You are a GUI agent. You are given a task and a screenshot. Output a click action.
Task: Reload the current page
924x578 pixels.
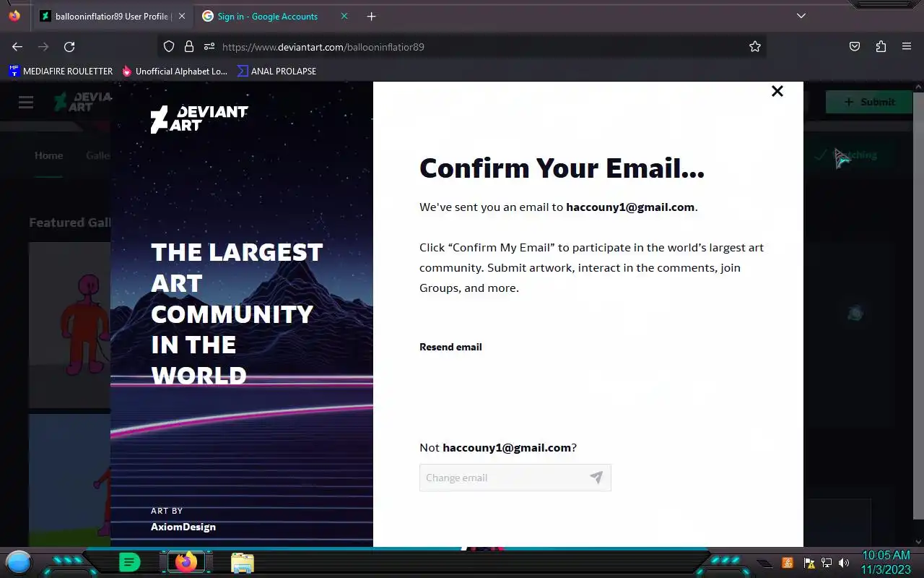[x=69, y=46]
